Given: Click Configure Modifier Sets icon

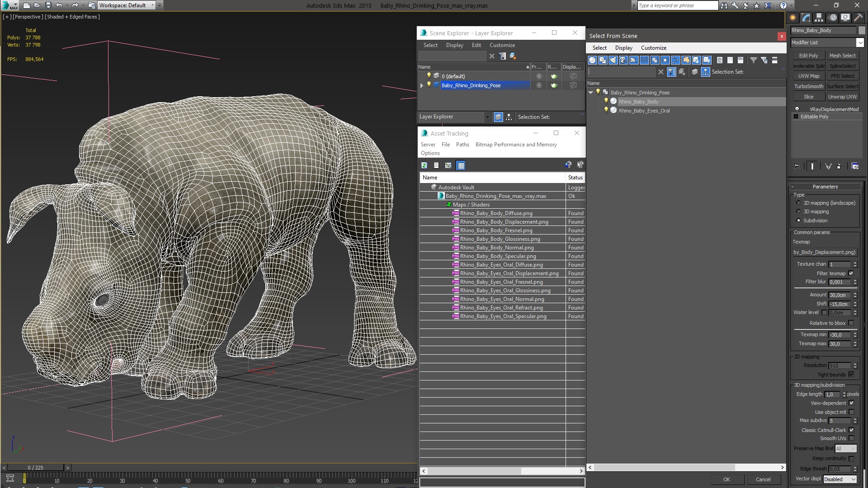Looking at the screenshot, I should pos(855,166).
